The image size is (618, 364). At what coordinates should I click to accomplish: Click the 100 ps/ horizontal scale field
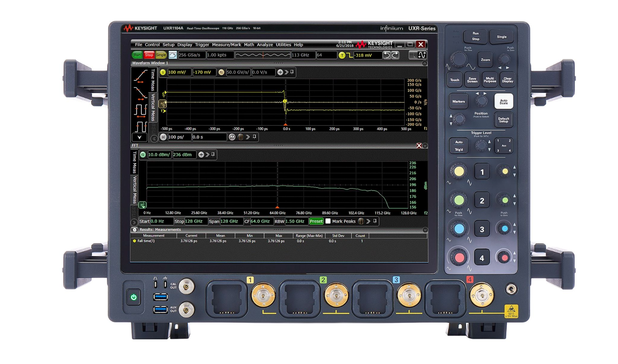click(x=179, y=137)
